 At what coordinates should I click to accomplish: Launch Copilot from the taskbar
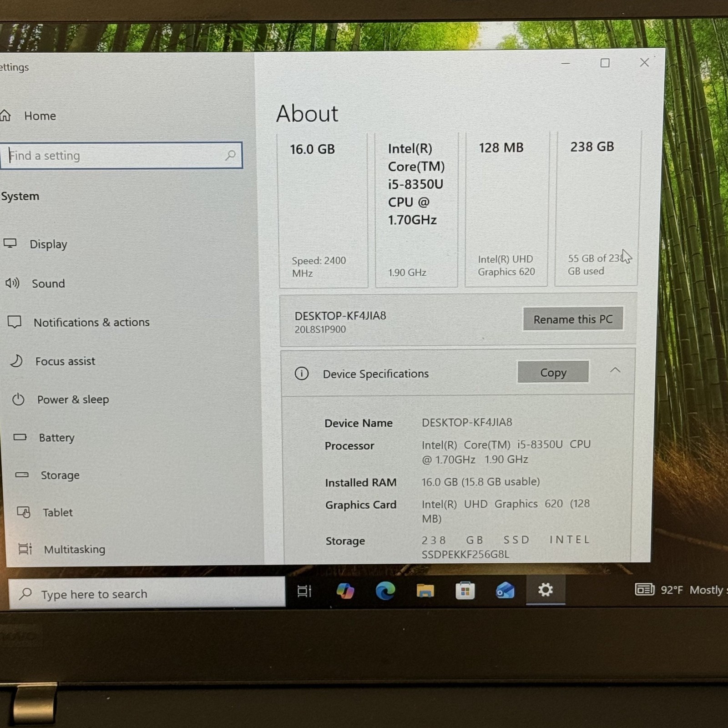345,591
